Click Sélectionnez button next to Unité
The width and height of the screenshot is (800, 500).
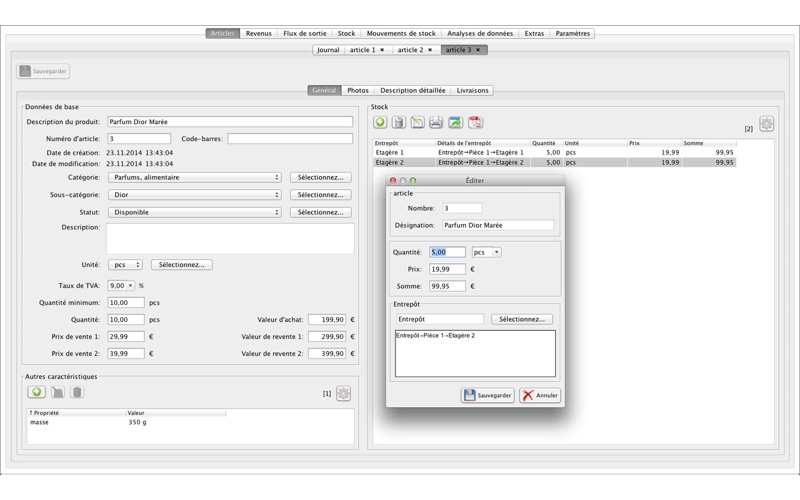pos(182,265)
